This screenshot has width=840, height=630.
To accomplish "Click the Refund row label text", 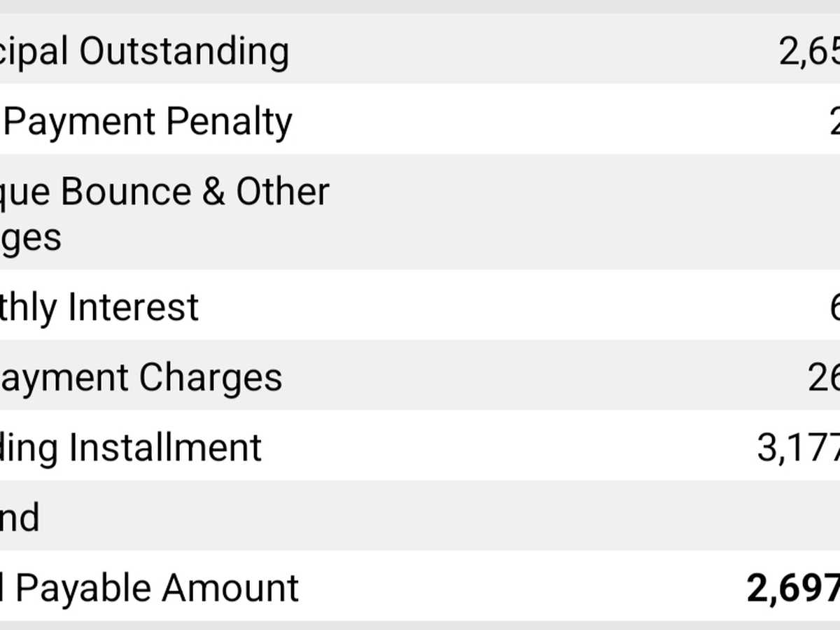I will click(20, 517).
